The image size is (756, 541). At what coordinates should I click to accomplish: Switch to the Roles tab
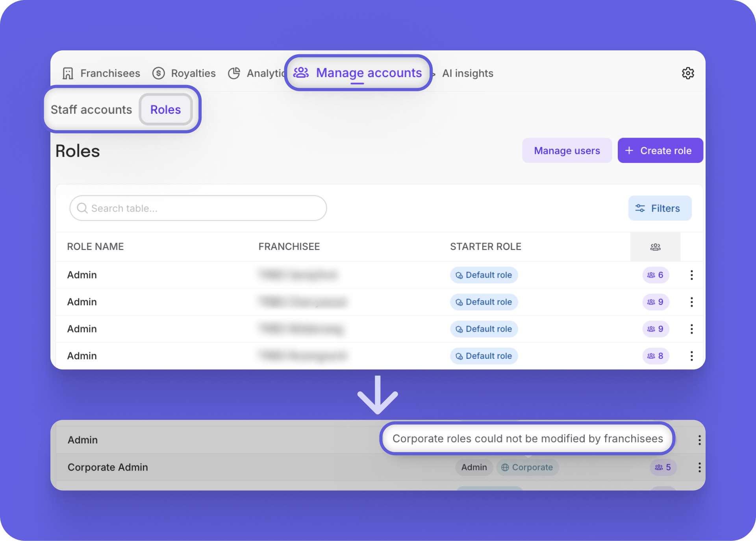[165, 110]
